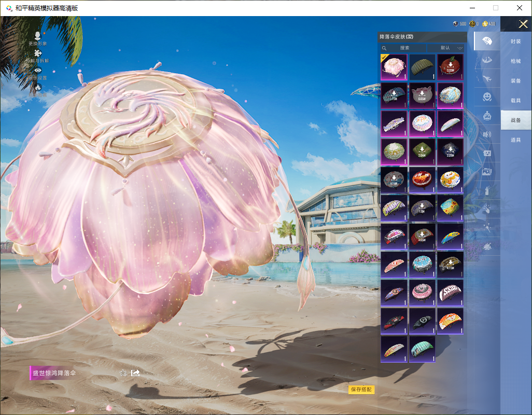
Task: Select the orange-white parachute skin
Action: [450, 321]
